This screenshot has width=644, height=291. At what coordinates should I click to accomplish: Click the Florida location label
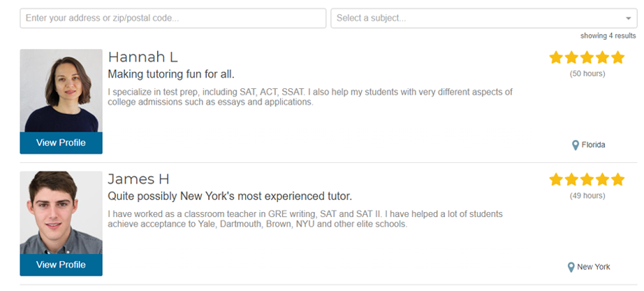click(x=593, y=145)
